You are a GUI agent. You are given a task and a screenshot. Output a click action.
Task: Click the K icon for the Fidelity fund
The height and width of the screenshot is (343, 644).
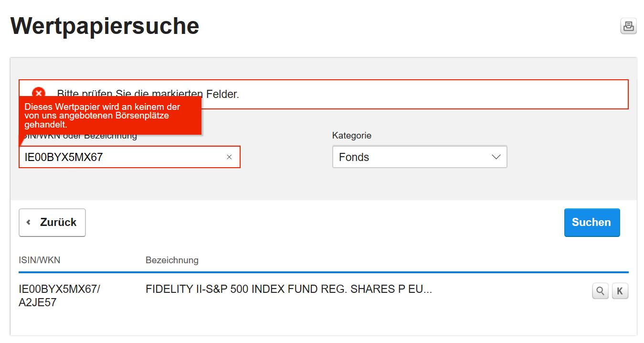click(x=620, y=290)
